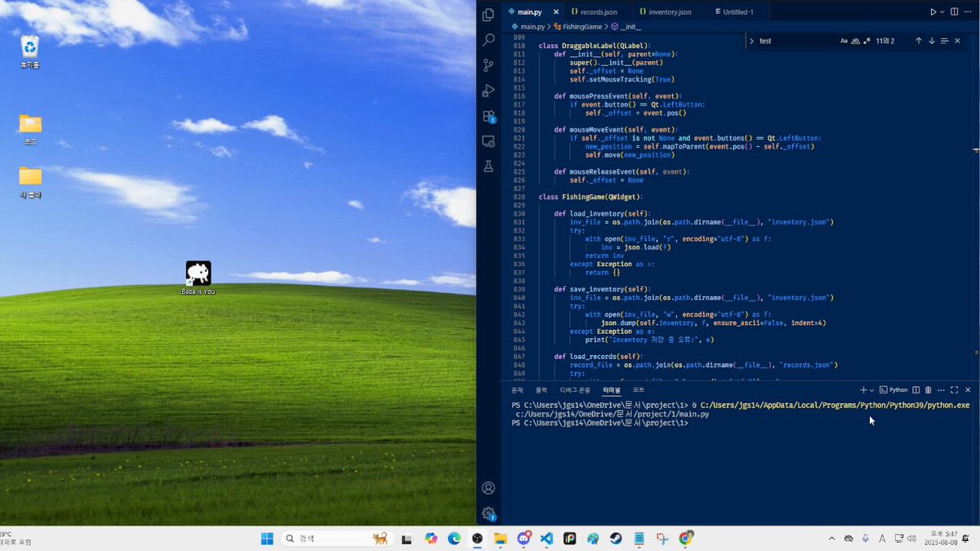The image size is (980, 551).
Task: Click the editor vertical scrollbar
Action: (976, 204)
